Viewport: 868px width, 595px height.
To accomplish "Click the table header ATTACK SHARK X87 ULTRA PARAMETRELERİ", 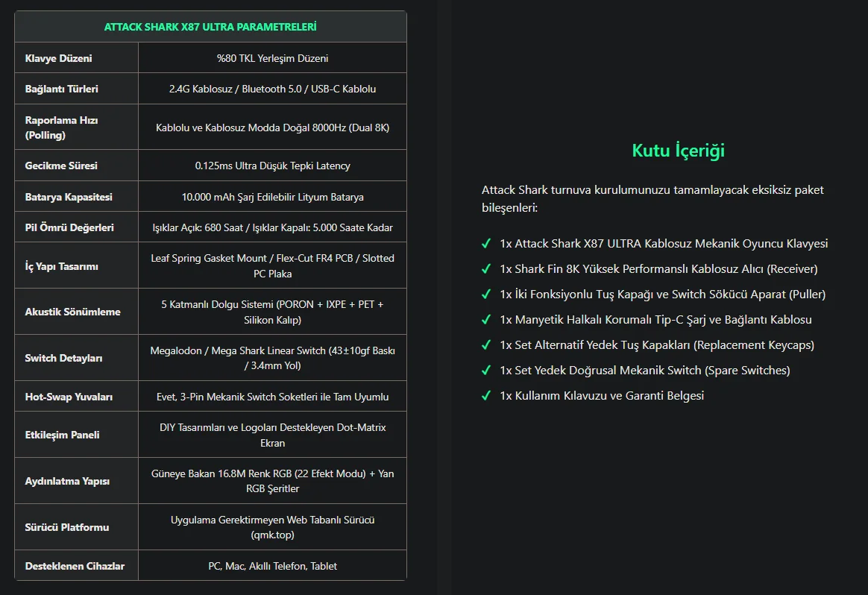I will [x=210, y=27].
